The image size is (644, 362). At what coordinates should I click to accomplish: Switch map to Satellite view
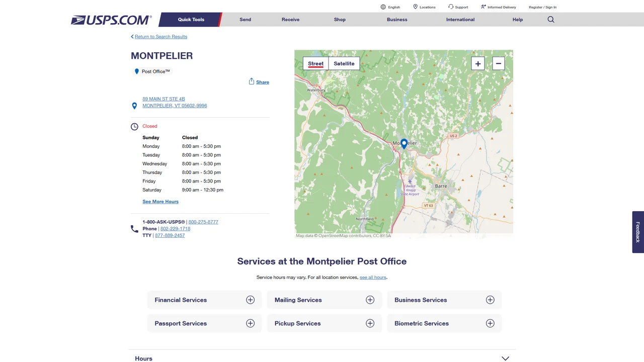[x=344, y=63]
